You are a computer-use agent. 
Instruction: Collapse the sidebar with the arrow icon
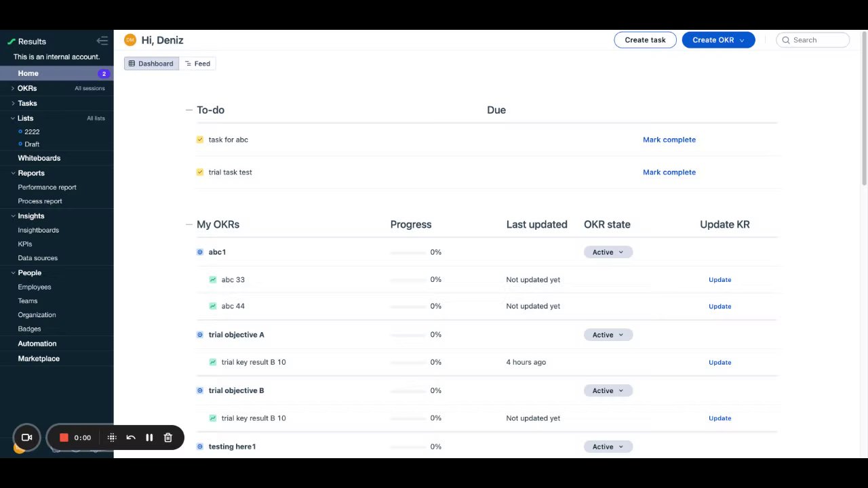[x=102, y=41]
